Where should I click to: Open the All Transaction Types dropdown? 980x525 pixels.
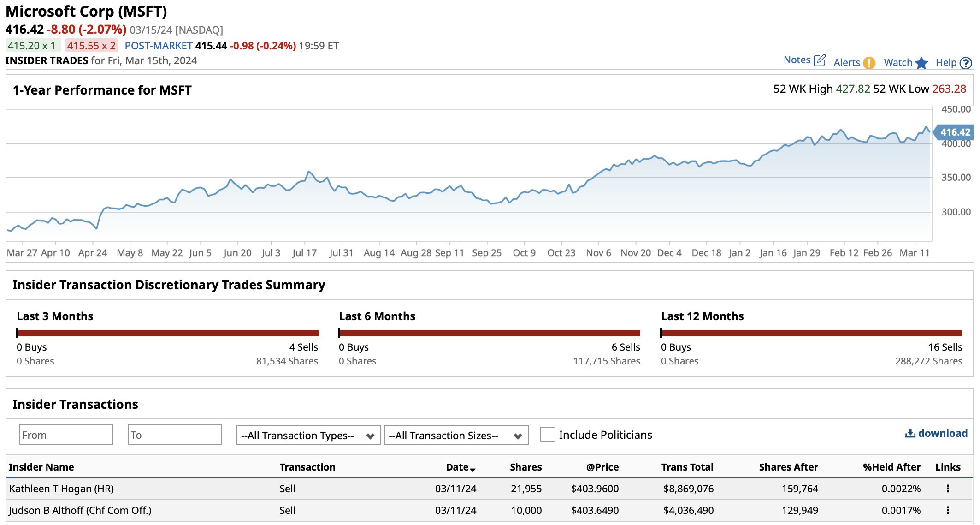pyautogui.click(x=308, y=435)
